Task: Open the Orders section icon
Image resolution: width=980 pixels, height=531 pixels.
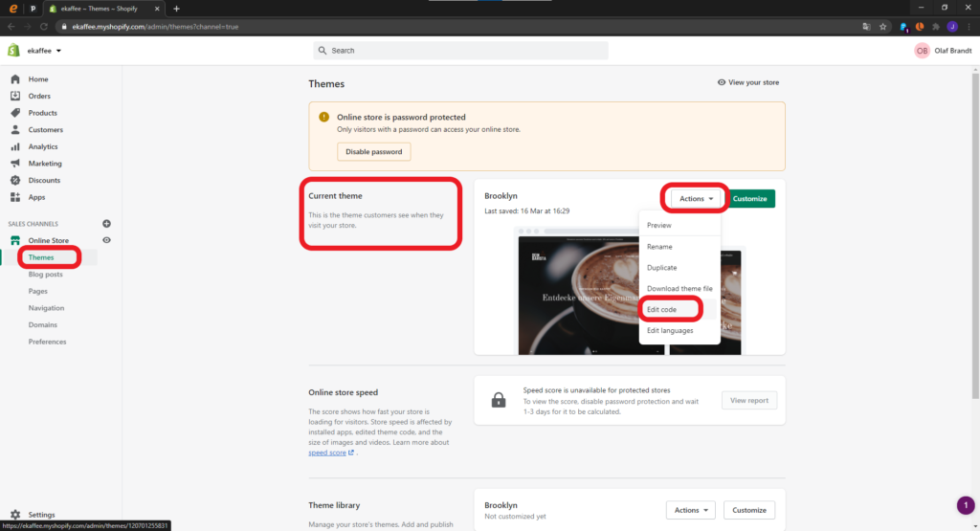Action: coord(15,96)
